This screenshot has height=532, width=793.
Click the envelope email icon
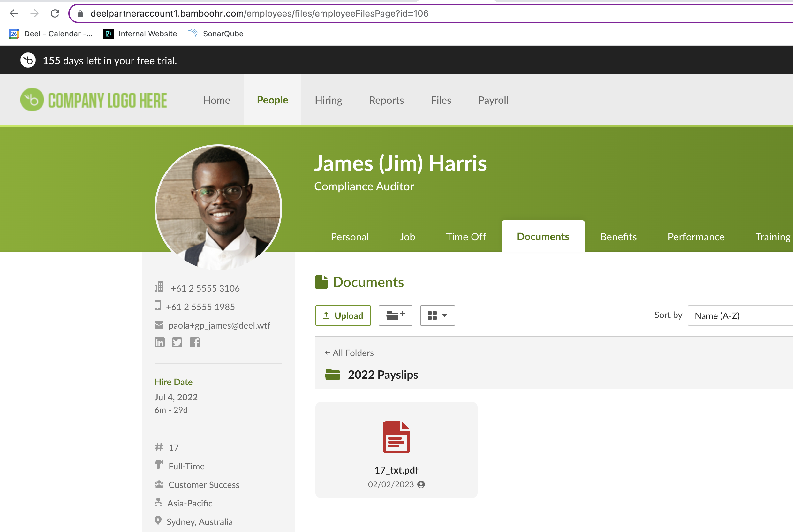[159, 325]
